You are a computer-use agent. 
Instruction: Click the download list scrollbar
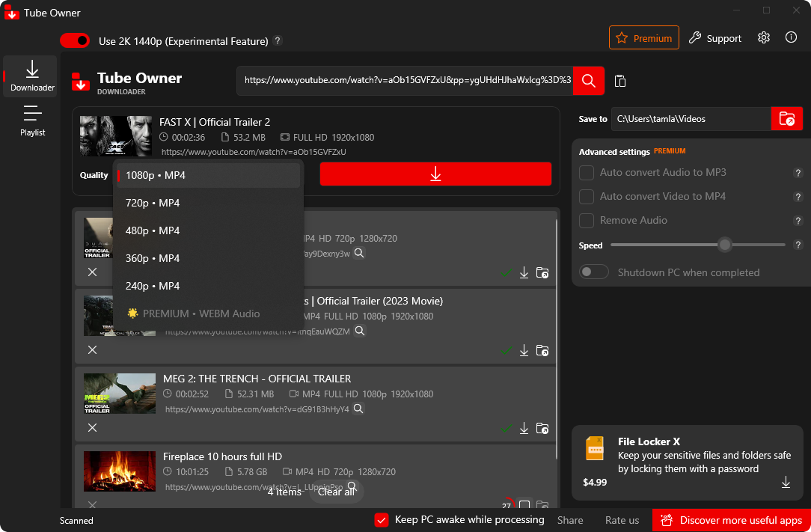(x=557, y=339)
